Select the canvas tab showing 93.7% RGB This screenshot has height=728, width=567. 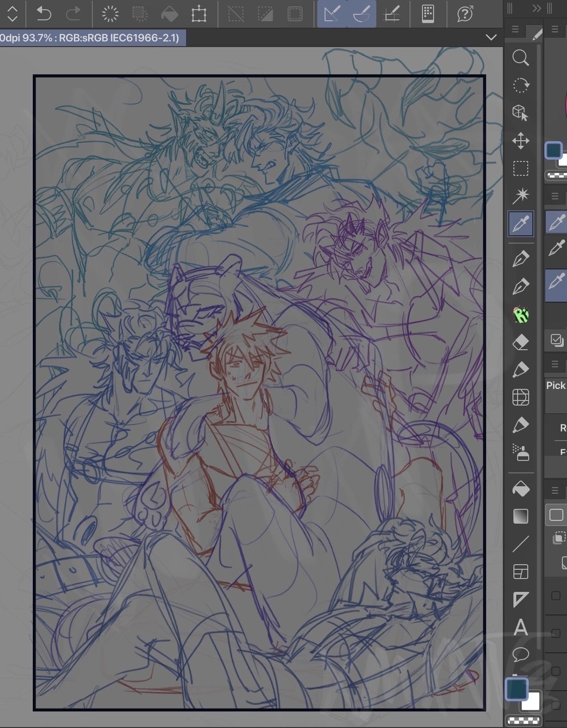pyautogui.click(x=92, y=38)
